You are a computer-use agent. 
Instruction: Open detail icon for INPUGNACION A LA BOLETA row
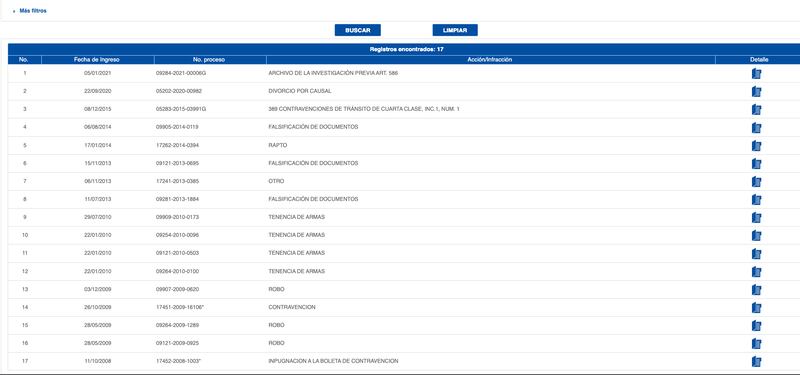[x=756, y=361]
